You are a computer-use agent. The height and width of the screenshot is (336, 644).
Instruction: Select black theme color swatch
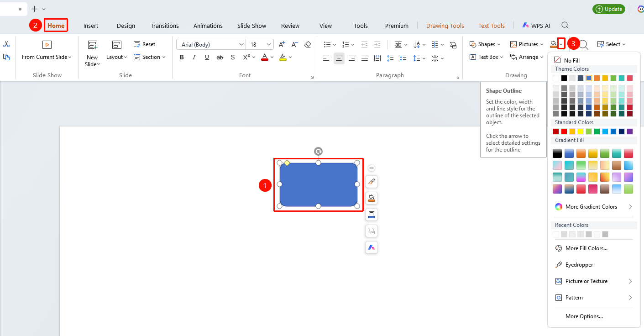pos(564,78)
